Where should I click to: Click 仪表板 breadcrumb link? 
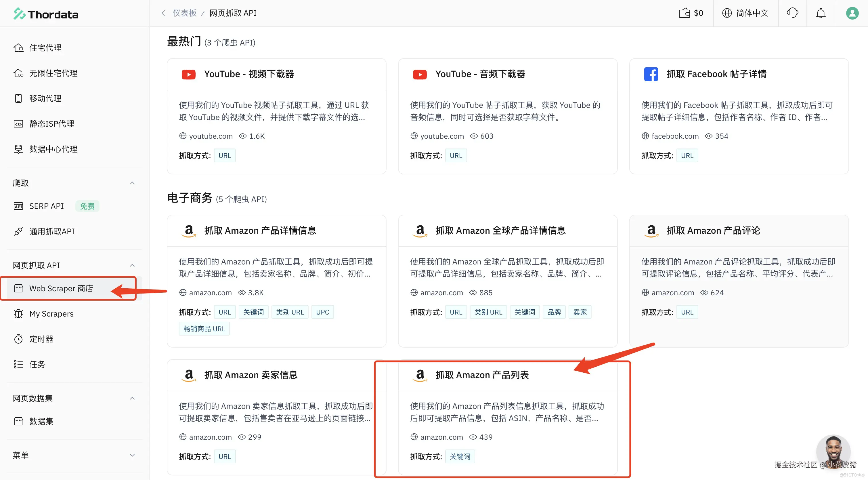(x=184, y=13)
